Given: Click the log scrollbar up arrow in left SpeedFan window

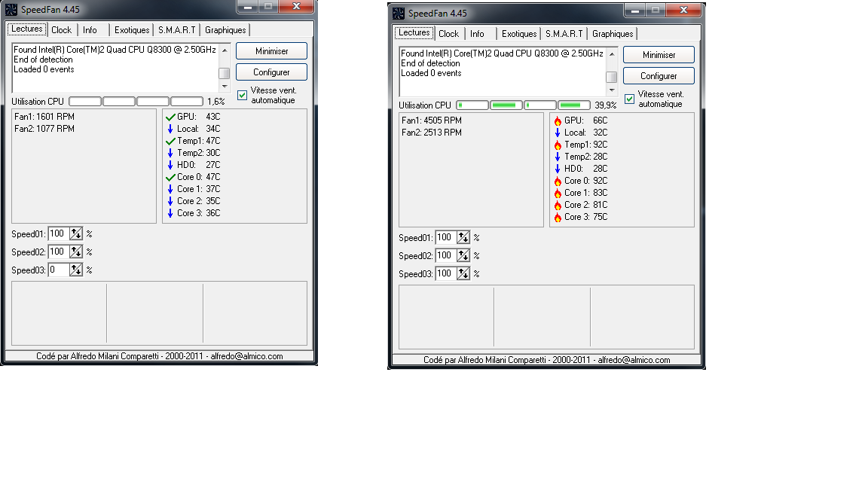Looking at the screenshot, I should [225, 50].
